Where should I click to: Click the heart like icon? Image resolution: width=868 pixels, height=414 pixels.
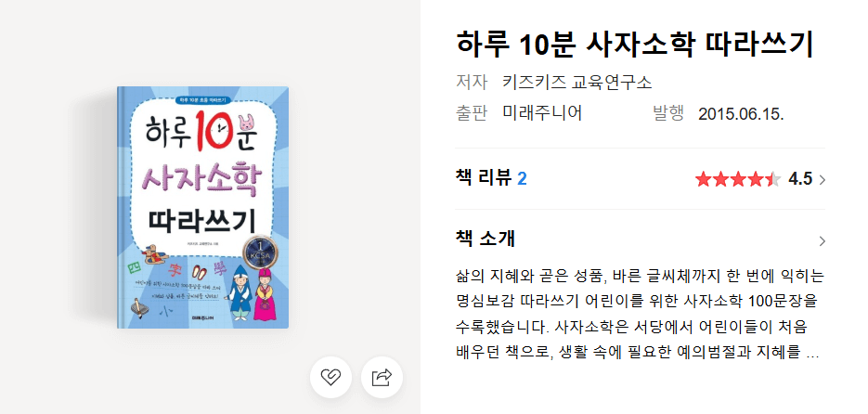point(330,378)
